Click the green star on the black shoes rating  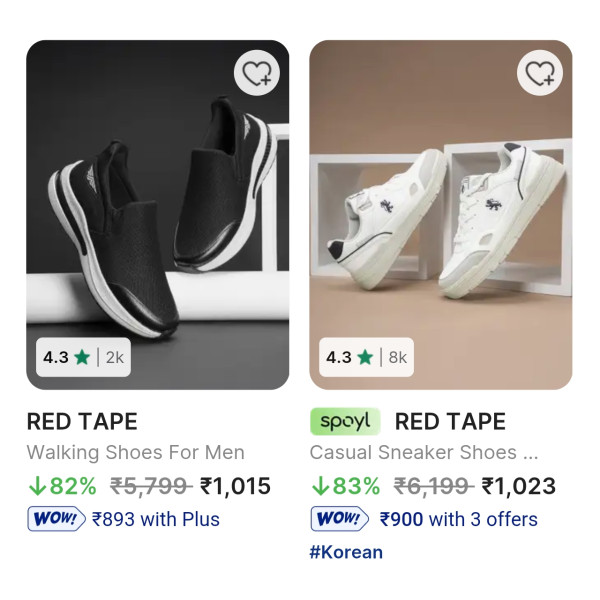[82, 356]
